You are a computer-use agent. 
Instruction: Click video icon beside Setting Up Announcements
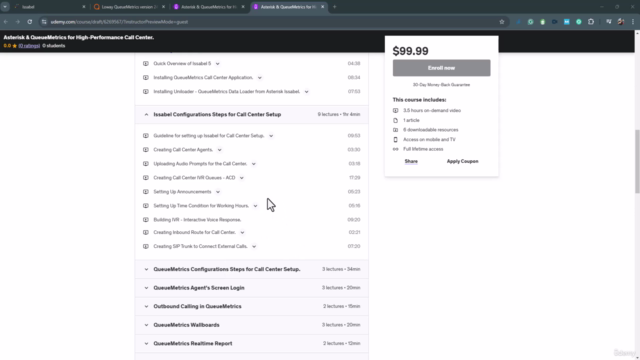click(x=146, y=192)
